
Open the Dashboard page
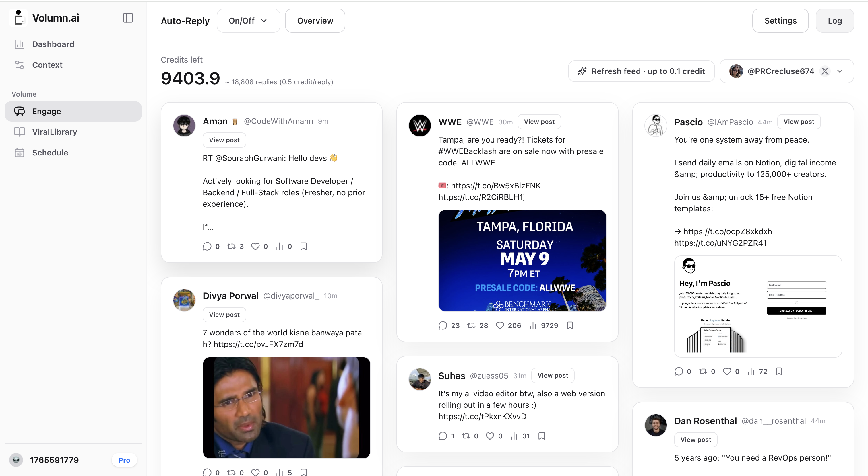coord(73,44)
